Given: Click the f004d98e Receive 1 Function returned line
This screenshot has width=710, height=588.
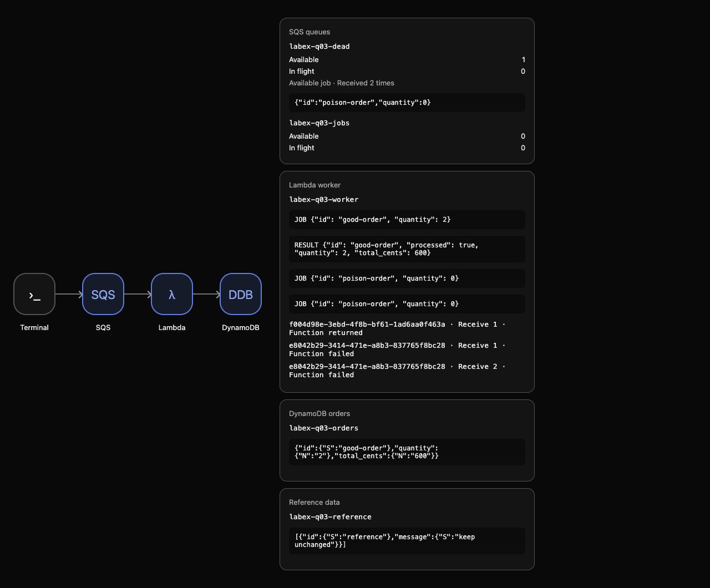Looking at the screenshot, I should (x=397, y=328).
